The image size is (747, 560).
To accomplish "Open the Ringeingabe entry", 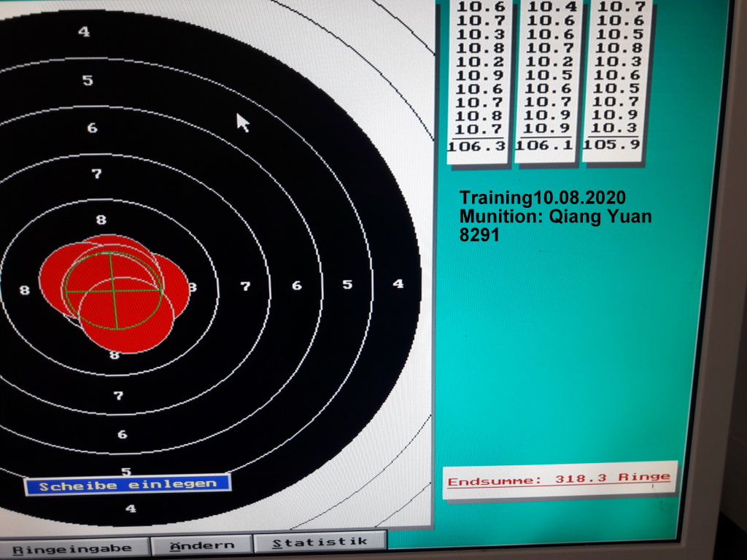I will pos(72,548).
